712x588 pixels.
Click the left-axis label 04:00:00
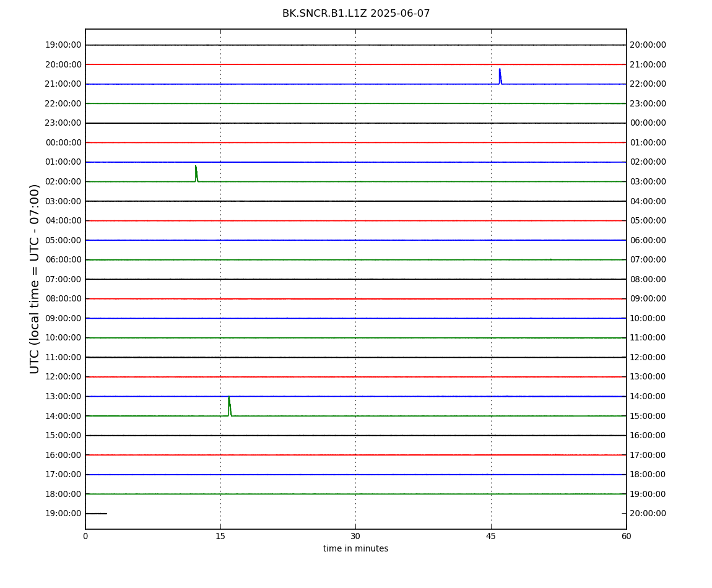[x=64, y=221]
